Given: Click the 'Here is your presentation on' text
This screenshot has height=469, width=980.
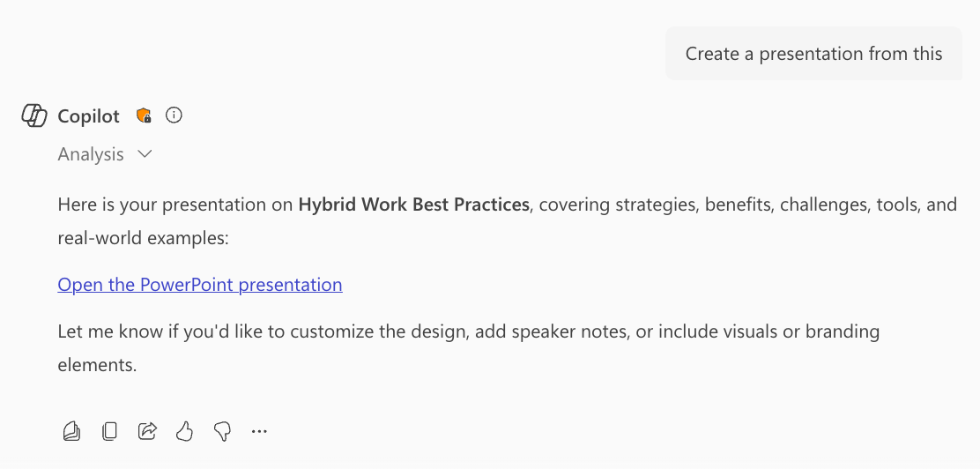Looking at the screenshot, I should click(174, 205).
